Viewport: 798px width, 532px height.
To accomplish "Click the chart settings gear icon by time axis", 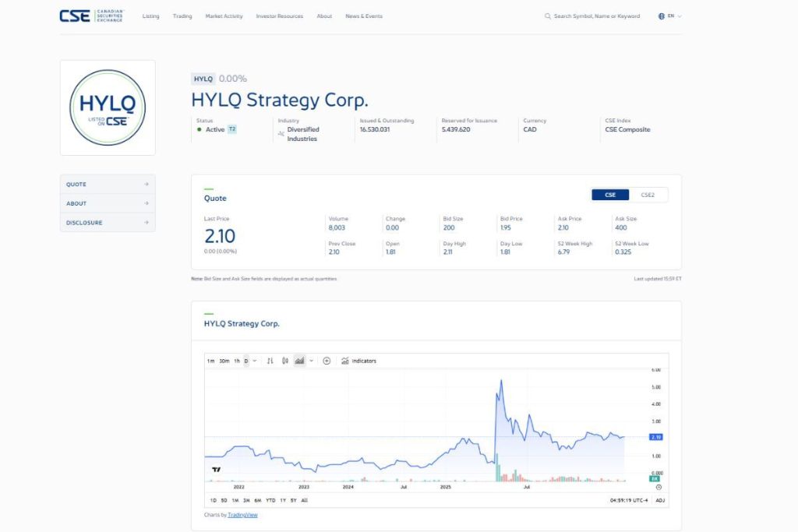I will (659, 488).
